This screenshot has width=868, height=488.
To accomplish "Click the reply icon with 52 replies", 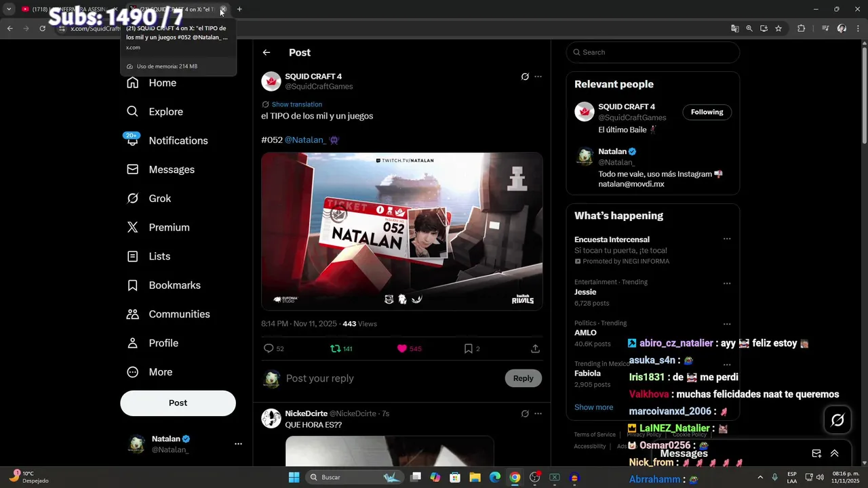I will click(269, 348).
